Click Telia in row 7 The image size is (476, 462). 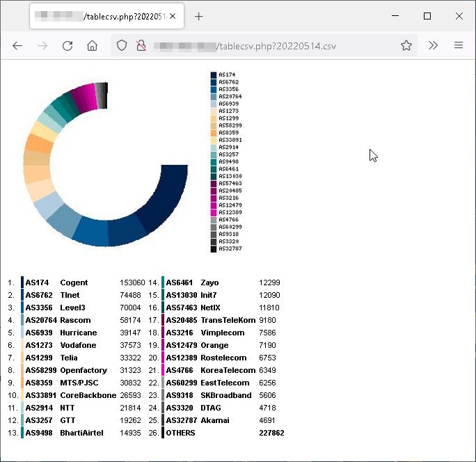click(x=69, y=358)
